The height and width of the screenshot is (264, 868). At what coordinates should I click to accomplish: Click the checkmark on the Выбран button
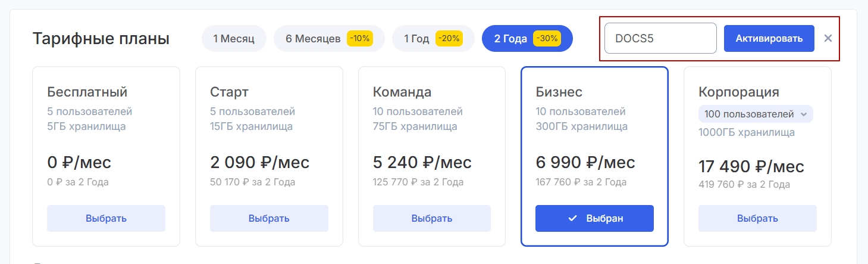coord(572,218)
